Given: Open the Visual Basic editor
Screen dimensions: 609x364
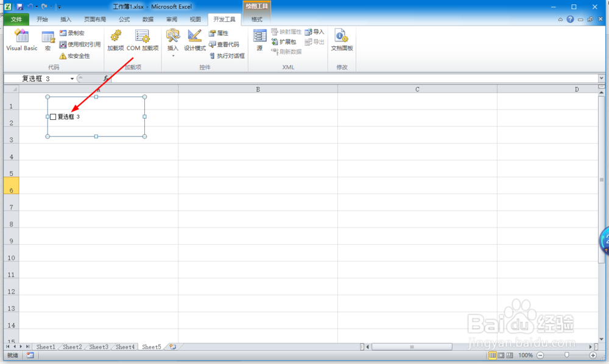Looking at the screenshot, I should [22, 40].
